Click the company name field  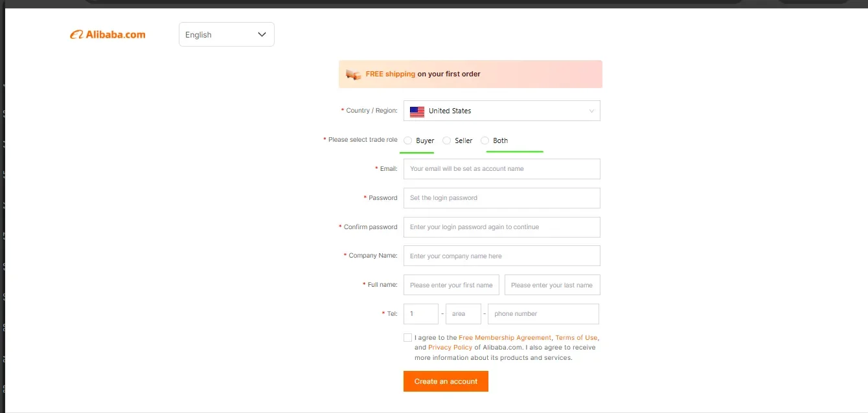click(x=501, y=256)
